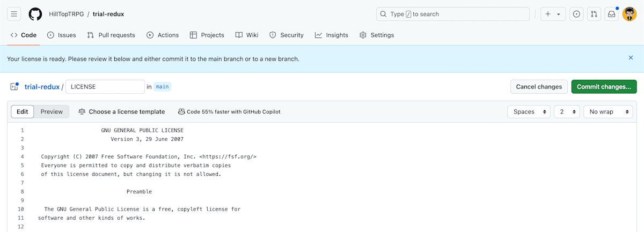Open the Insights tab
The height and width of the screenshot is (232, 644).
pyautogui.click(x=332, y=35)
